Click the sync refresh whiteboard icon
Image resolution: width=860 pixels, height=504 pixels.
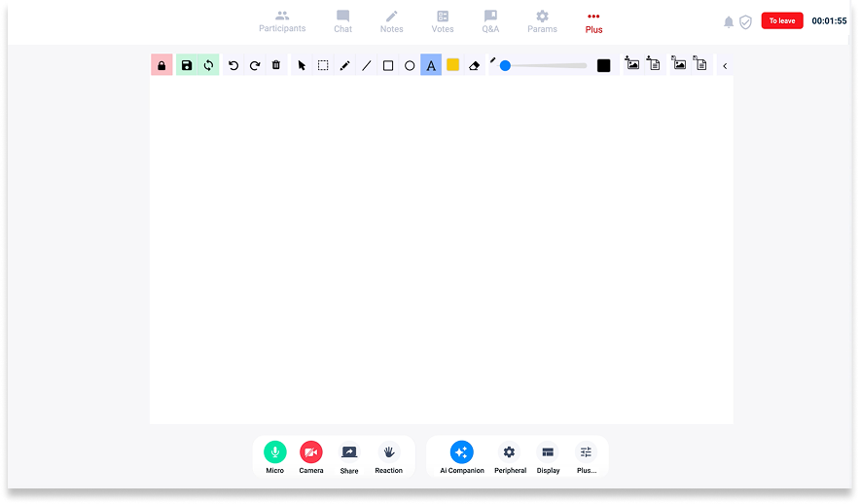(x=208, y=65)
